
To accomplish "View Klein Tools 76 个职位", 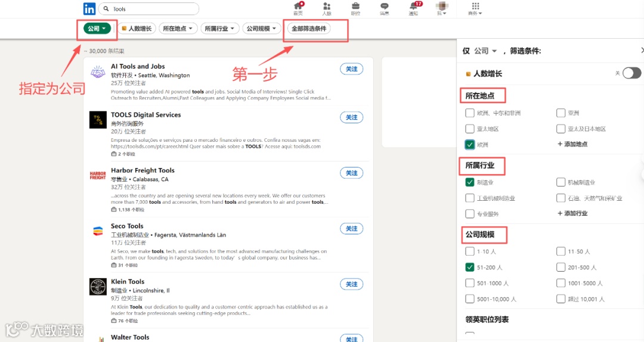I will pyautogui.click(x=125, y=321).
